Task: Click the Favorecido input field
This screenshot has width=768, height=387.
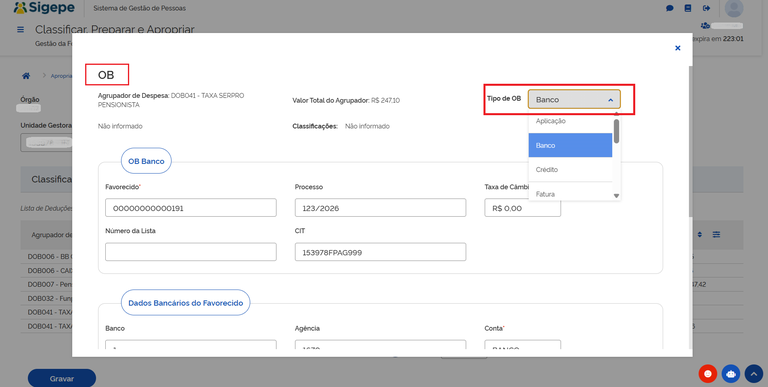Action: (x=191, y=208)
